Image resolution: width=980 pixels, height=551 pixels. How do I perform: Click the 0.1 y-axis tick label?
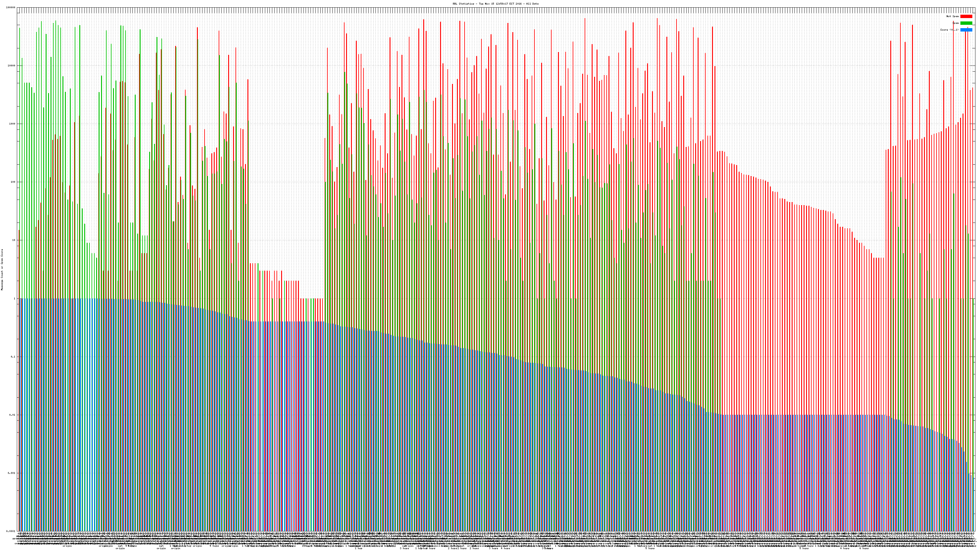(x=13, y=357)
